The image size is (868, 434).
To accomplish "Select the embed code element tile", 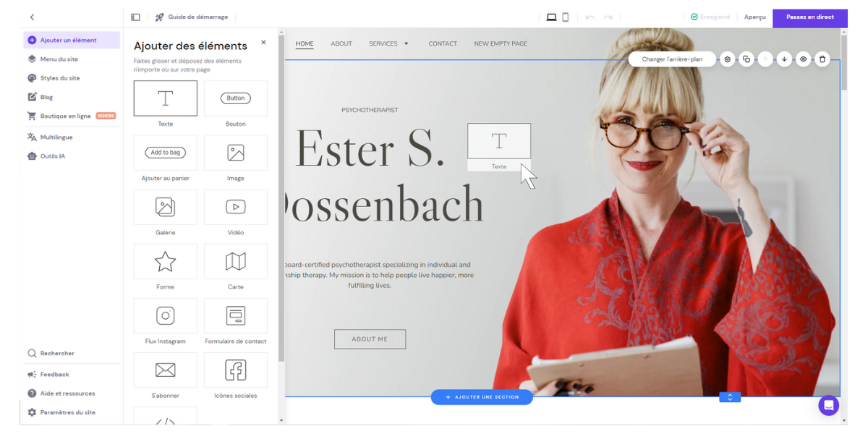I will click(x=166, y=417).
